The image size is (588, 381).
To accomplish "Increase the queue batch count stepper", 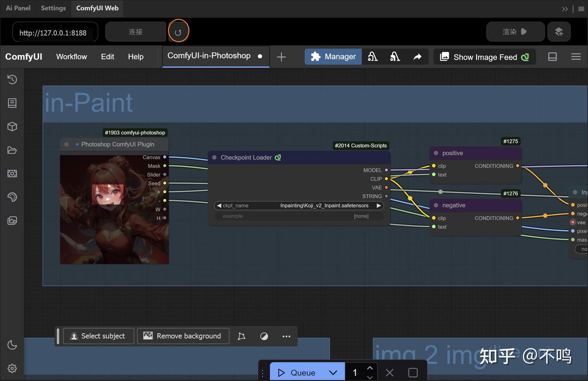I will tap(370, 368).
